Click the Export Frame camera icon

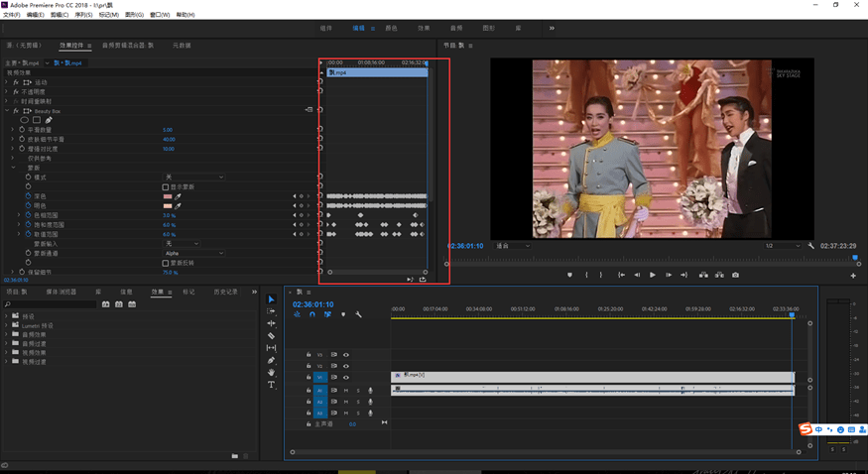pyautogui.click(x=735, y=275)
